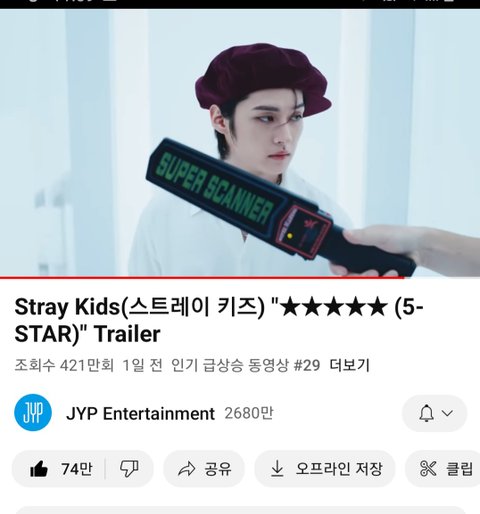Expand notification options chevron beside bell
This screenshot has height=514, width=480.
(447, 413)
